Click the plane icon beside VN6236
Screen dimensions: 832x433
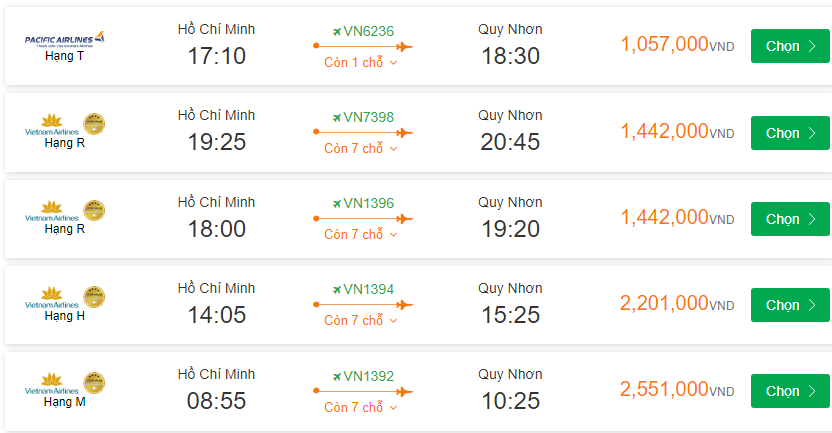point(336,31)
